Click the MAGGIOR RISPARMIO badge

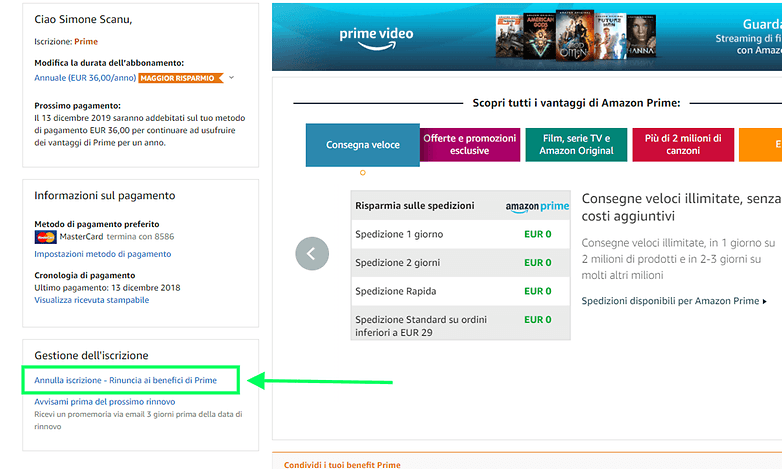tap(181, 78)
